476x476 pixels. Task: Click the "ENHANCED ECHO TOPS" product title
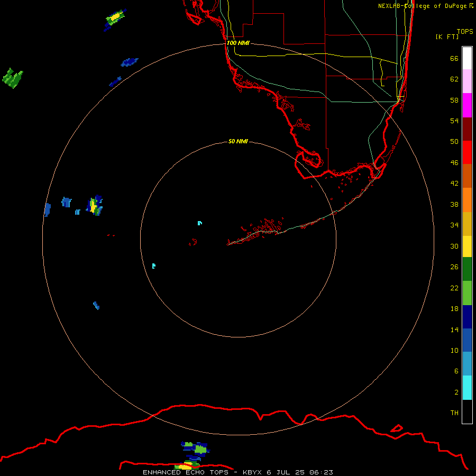(186, 472)
